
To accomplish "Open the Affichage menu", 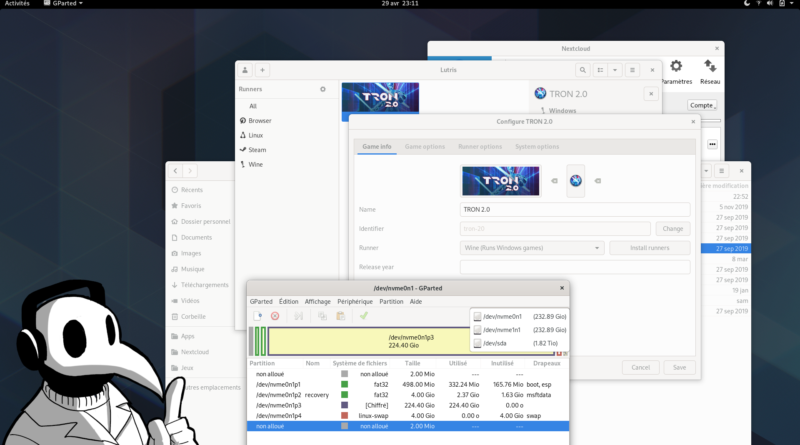I will coord(318,302).
